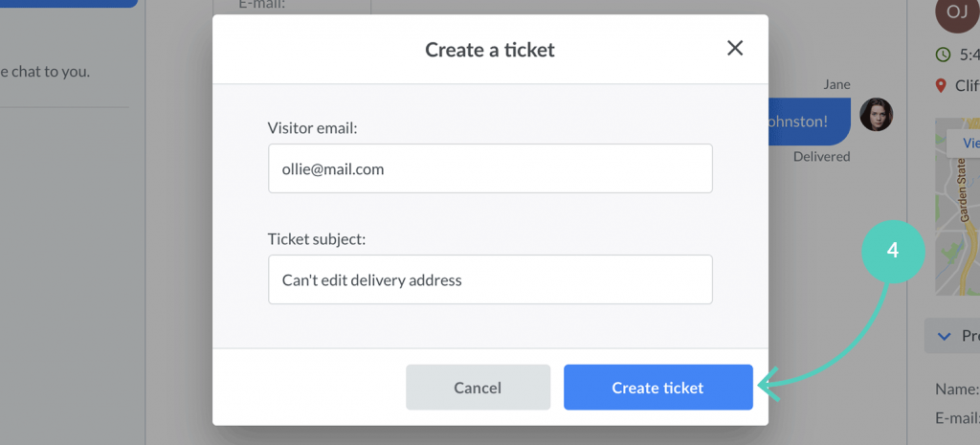Open the View link on the map

point(967,144)
